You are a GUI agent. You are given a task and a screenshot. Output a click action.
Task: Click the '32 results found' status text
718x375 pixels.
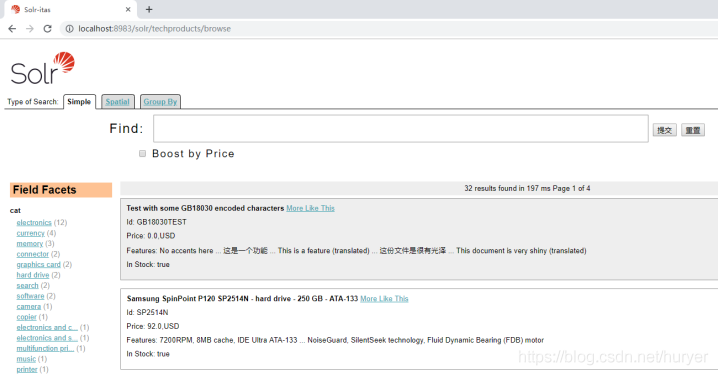527,189
